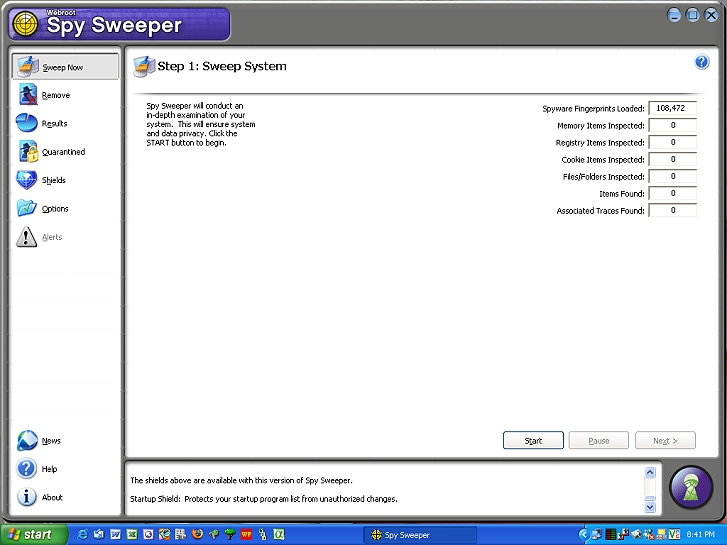Viewport: 727px width, 545px height.
Task: Launch Firefox from Quick Launch
Action: [197, 534]
